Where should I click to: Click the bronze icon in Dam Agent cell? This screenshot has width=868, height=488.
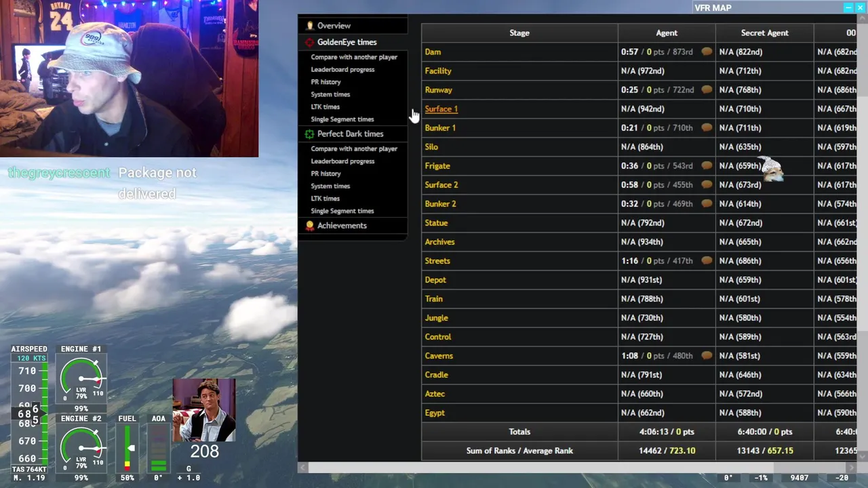pos(707,52)
